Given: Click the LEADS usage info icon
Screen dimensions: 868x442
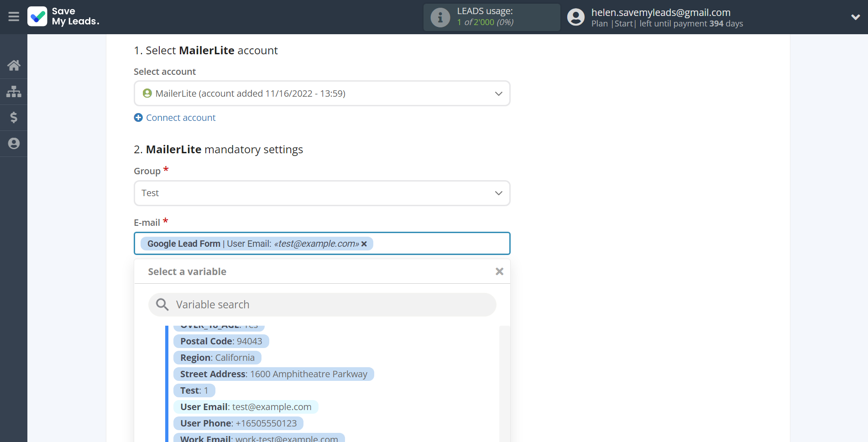Looking at the screenshot, I should click(440, 17).
